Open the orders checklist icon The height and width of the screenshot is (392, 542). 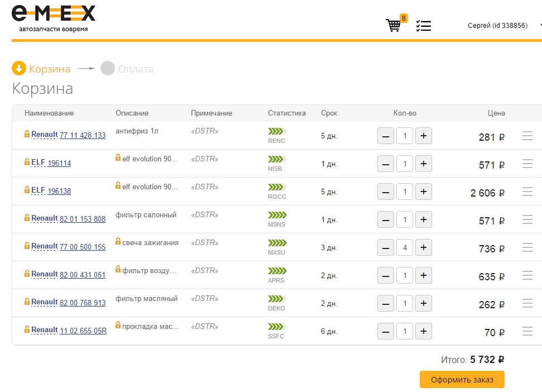[424, 26]
